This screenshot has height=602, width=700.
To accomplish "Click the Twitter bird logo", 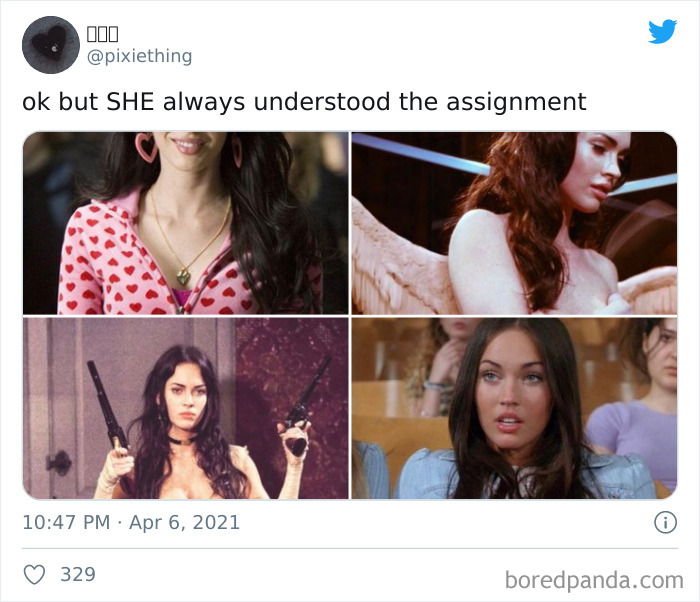I will [662, 31].
